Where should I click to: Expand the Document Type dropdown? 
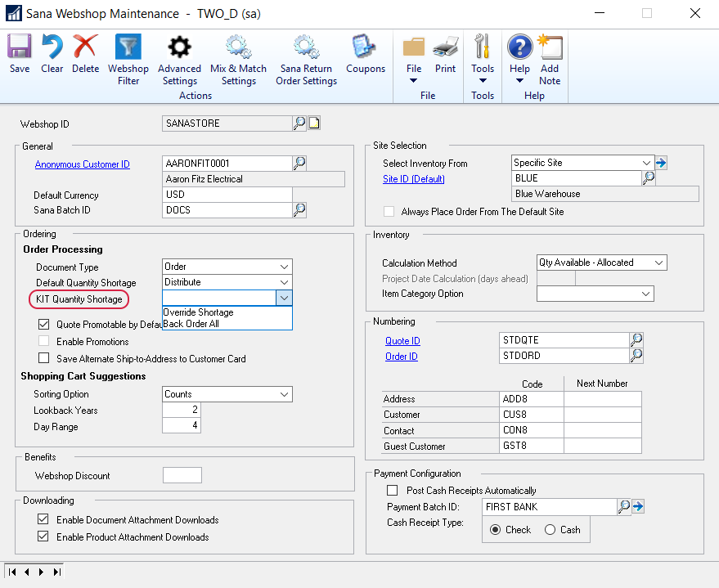284,267
